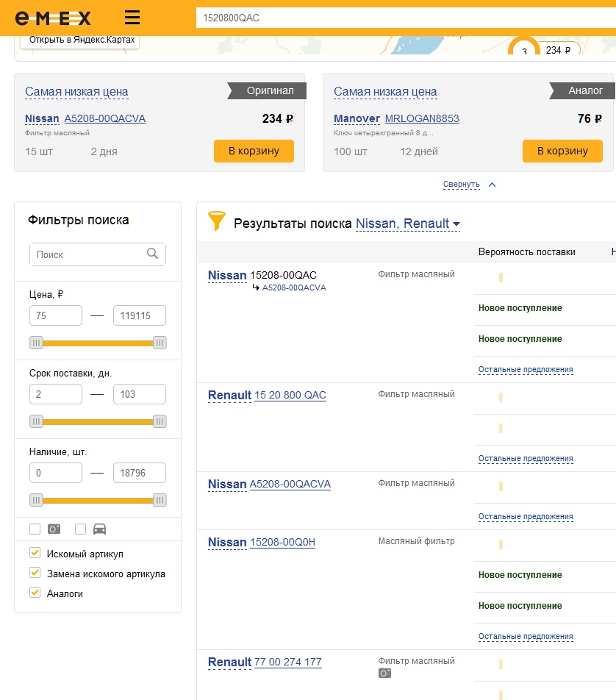
Task: Open the Renault brand link beside 15 20 800 QAC
Action: [x=230, y=395]
